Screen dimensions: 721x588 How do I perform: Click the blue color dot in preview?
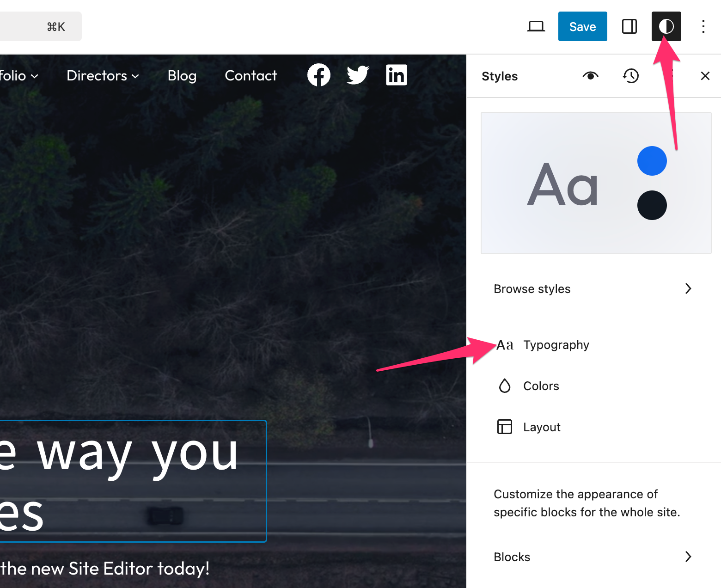652,161
